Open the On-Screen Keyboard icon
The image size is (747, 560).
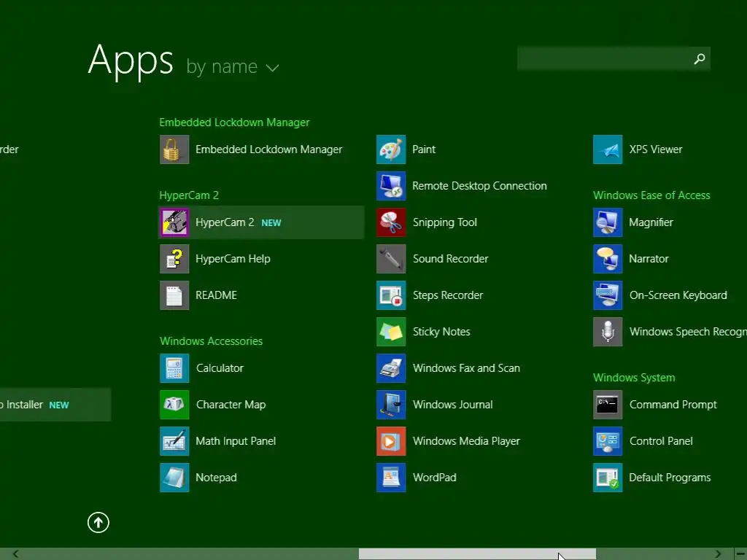[608, 295]
